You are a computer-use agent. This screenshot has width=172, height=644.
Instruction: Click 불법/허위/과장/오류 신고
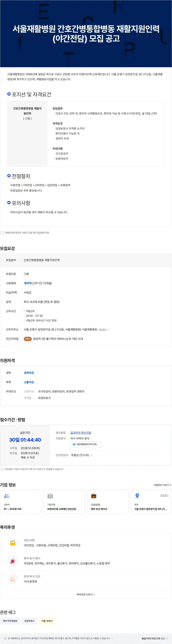pos(154,638)
